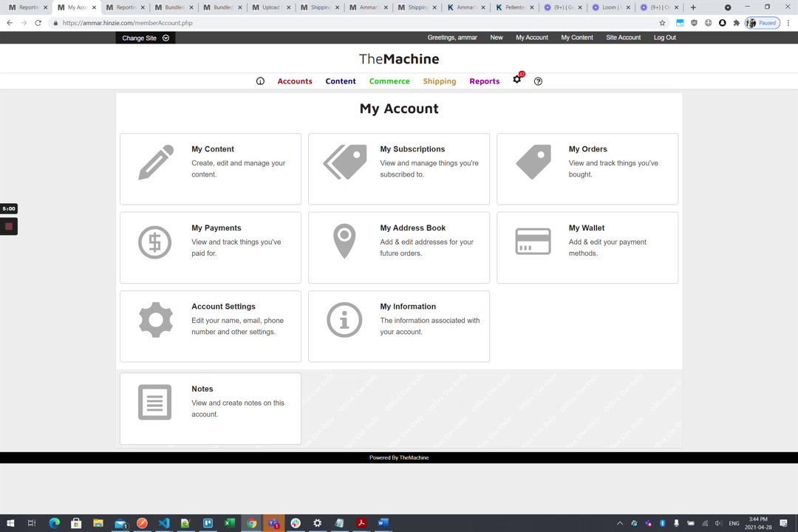
Task: Click the Greetings, ammar text
Action: click(x=452, y=38)
